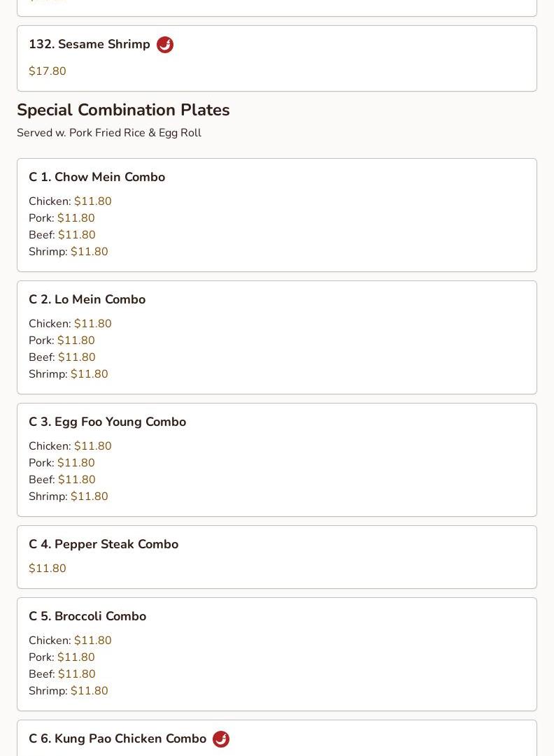The height and width of the screenshot is (756, 554).
Task: Click the $11.80 Pepper Steak Combo price
Action: pos(48,569)
